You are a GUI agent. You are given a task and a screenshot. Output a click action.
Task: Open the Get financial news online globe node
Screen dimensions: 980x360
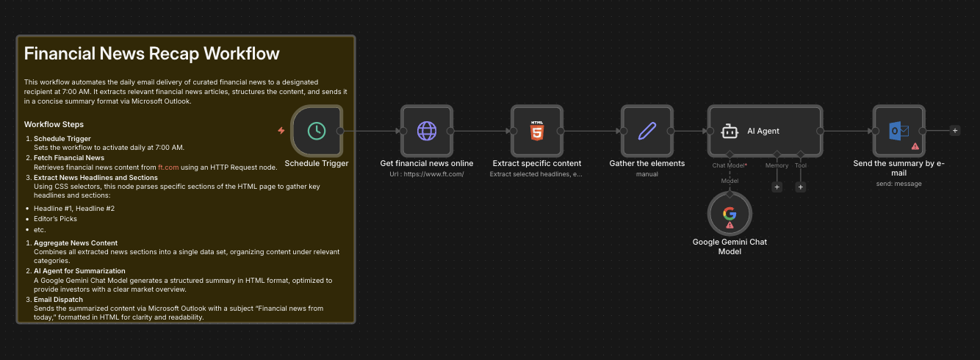[427, 131]
